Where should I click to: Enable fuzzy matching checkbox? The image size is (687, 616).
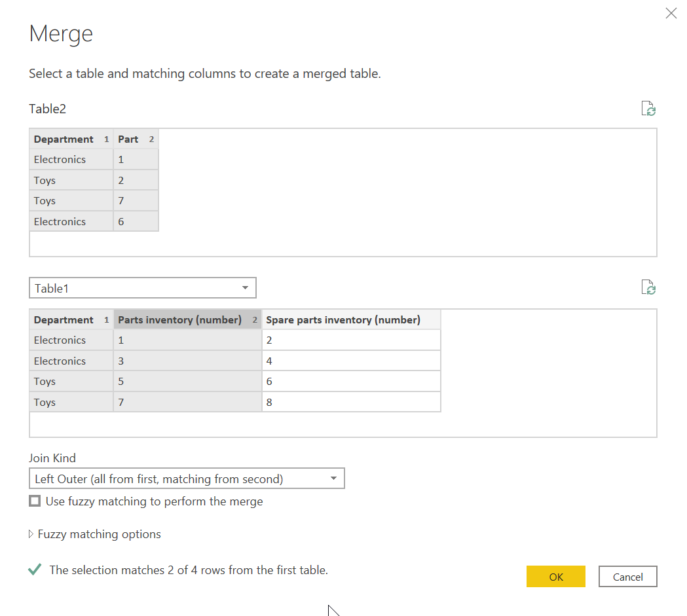(x=35, y=501)
